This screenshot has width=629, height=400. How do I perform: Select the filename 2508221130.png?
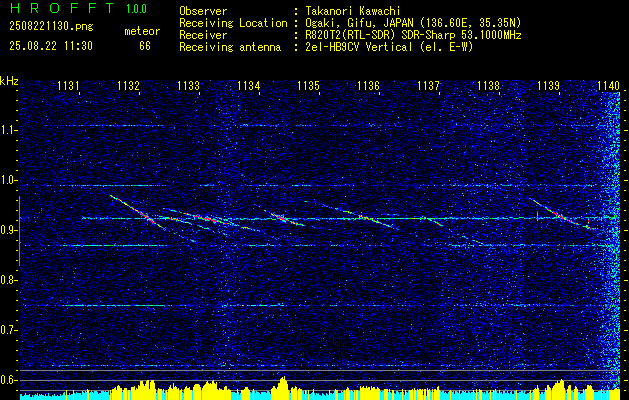(51, 27)
